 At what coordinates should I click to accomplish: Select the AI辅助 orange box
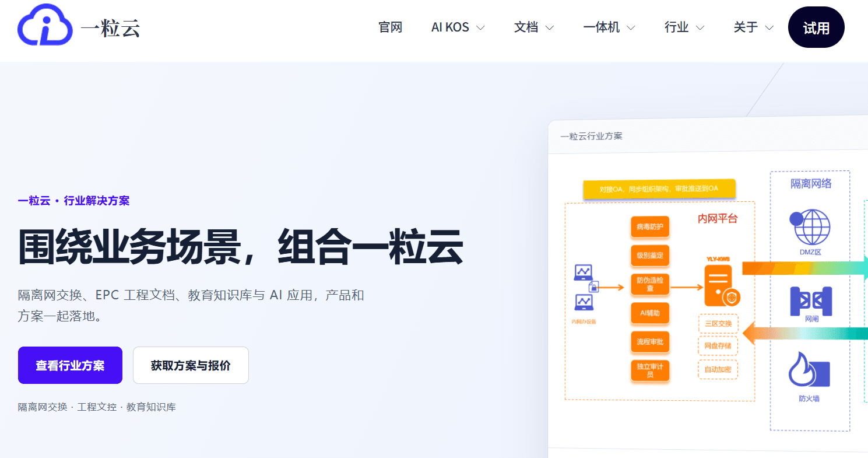click(650, 313)
